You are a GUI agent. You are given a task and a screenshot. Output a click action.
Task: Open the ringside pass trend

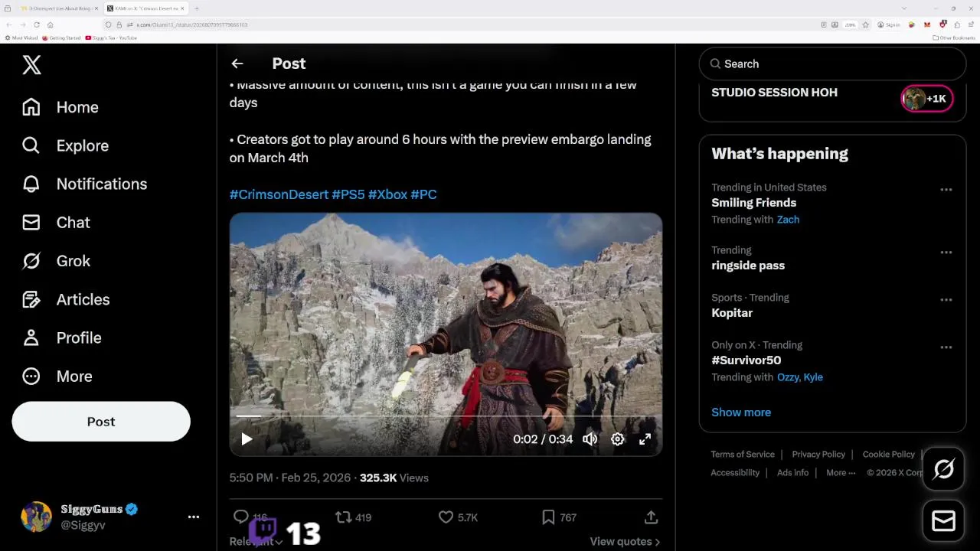pyautogui.click(x=748, y=266)
